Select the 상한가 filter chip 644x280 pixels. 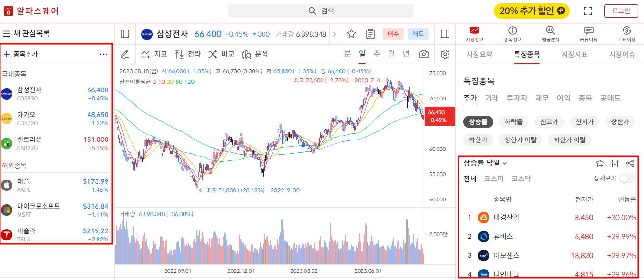click(x=620, y=122)
